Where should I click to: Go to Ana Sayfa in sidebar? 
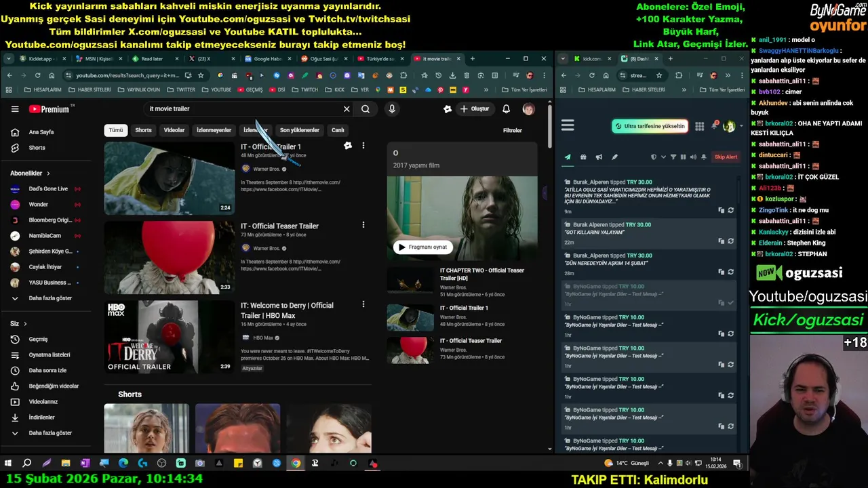pyautogui.click(x=46, y=132)
